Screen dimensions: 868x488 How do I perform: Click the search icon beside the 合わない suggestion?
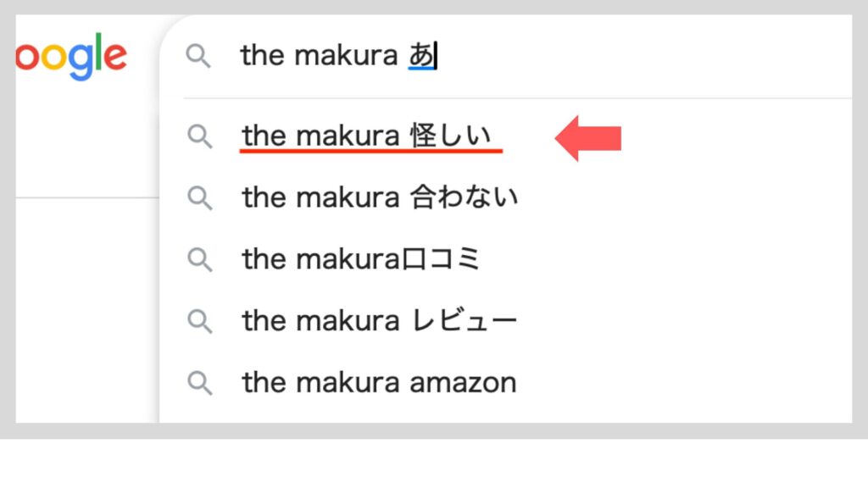click(x=200, y=198)
